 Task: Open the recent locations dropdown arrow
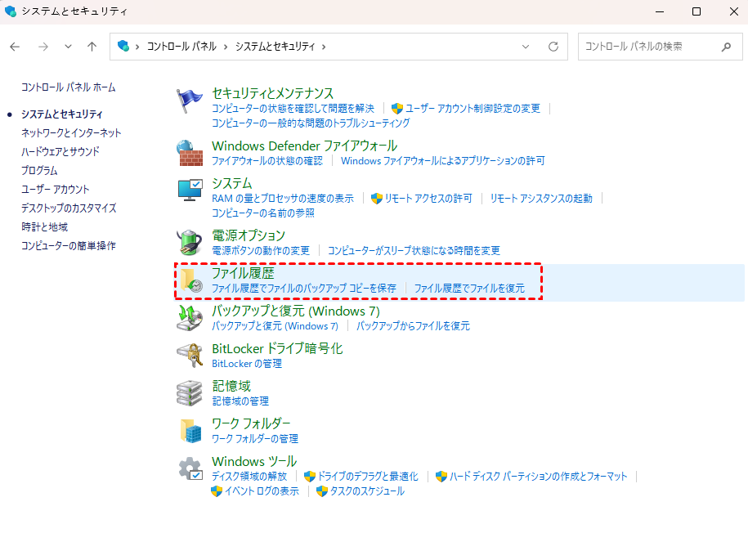pyautogui.click(x=68, y=47)
